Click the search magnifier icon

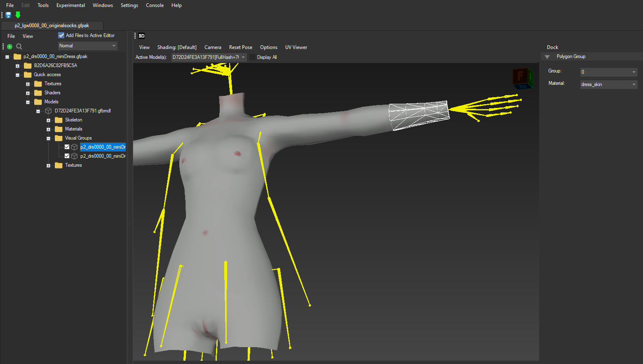(x=19, y=47)
